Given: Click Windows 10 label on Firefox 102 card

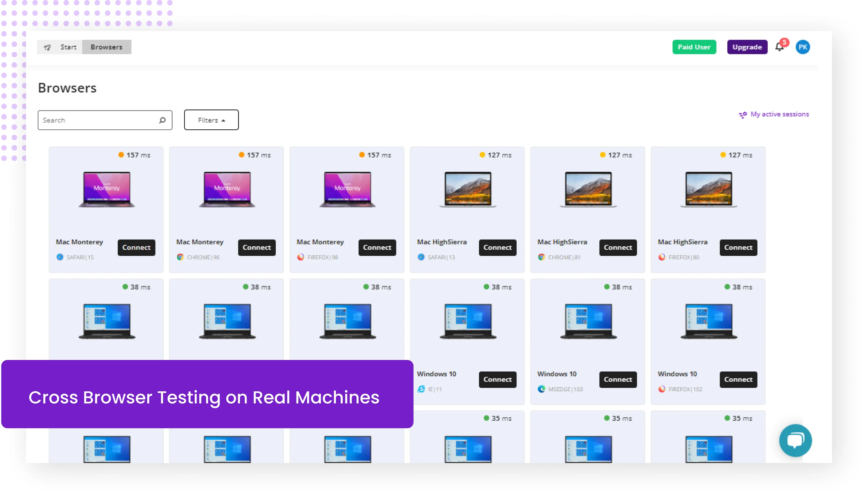Looking at the screenshot, I should (x=677, y=374).
